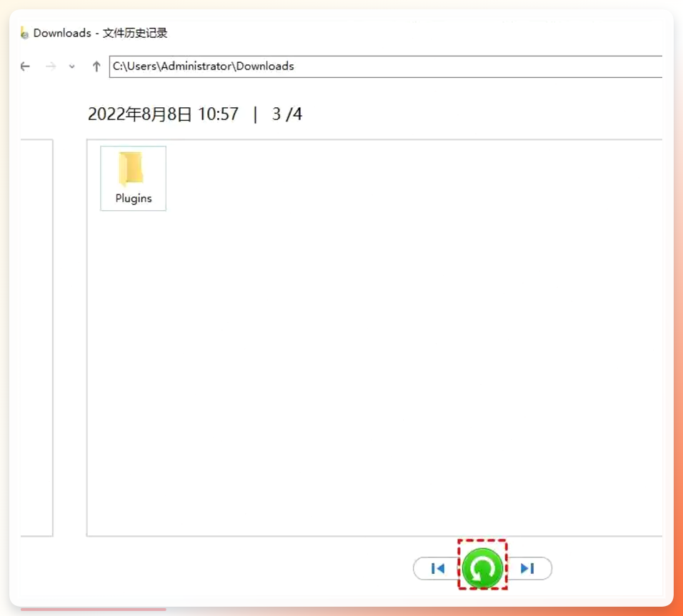The height and width of the screenshot is (616, 683).
Task: Click the File History window title icon
Action: (24, 33)
